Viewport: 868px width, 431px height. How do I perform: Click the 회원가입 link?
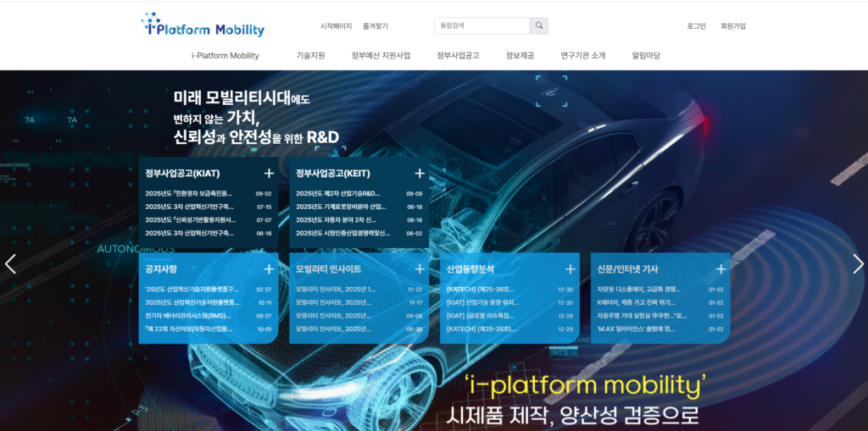tap(733, 26)
